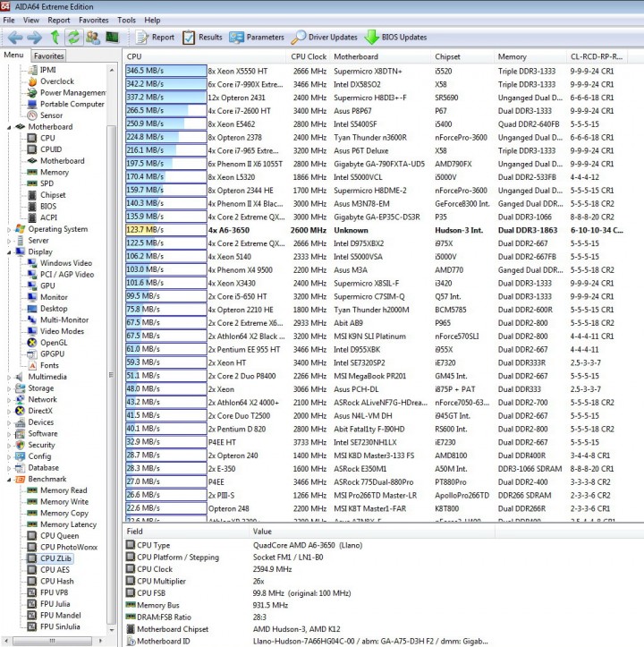Select the GPGPU tree item
This screenshot has width=644, height=647.
(x=52, y=353)
